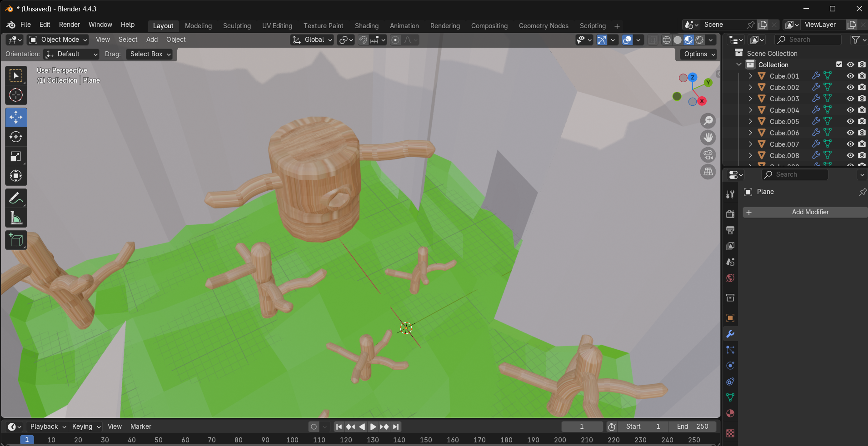Open the File menu
This screenshot has height=446, width=868.
(x=25, y=25)
